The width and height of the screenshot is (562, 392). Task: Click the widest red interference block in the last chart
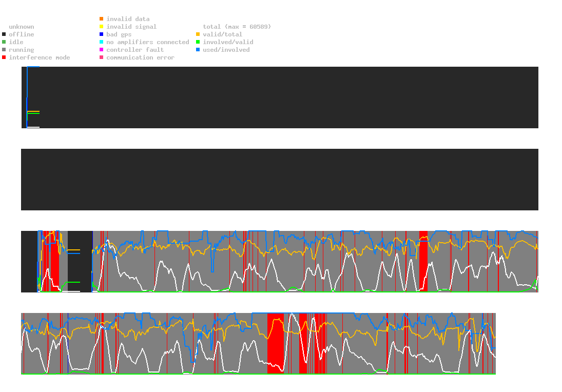pyautogui.click(x=276, y=343)
